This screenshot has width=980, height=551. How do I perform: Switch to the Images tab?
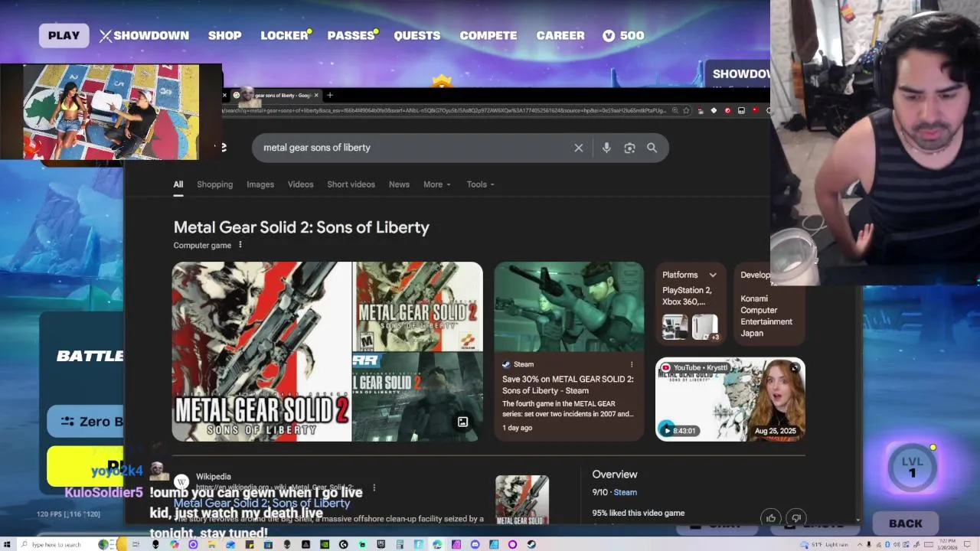[260, 184]
